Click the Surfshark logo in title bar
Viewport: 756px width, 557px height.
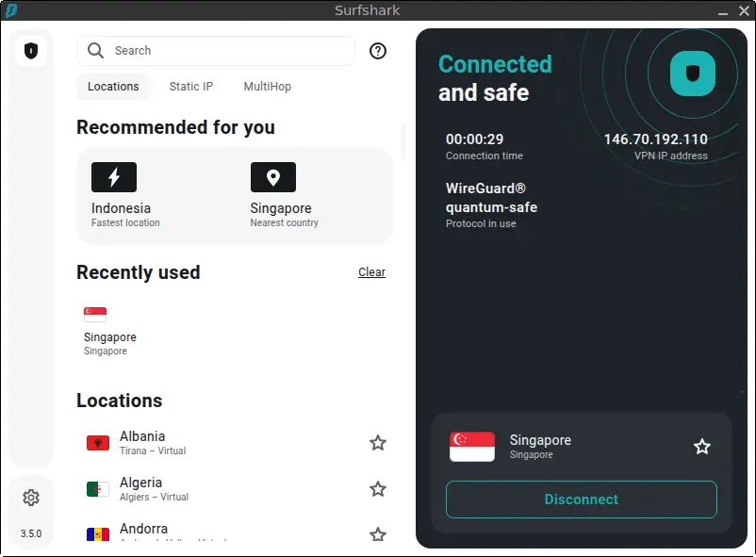tap(10, 10)
